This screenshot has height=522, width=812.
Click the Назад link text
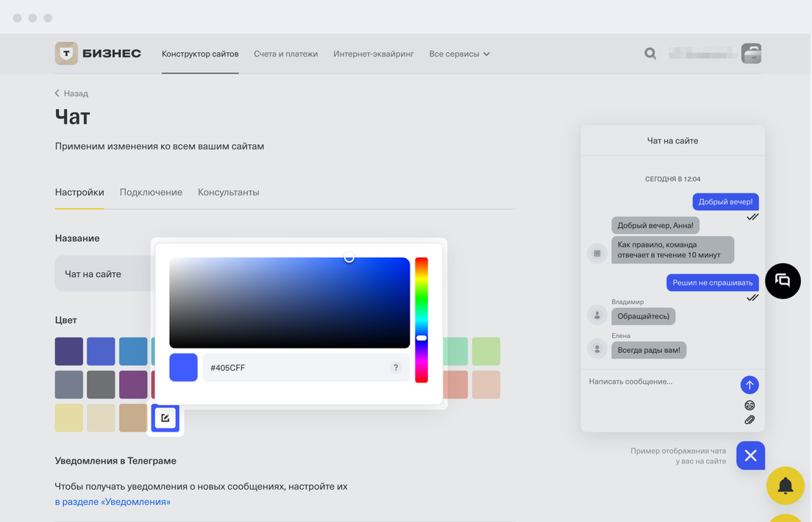[76, 93]
